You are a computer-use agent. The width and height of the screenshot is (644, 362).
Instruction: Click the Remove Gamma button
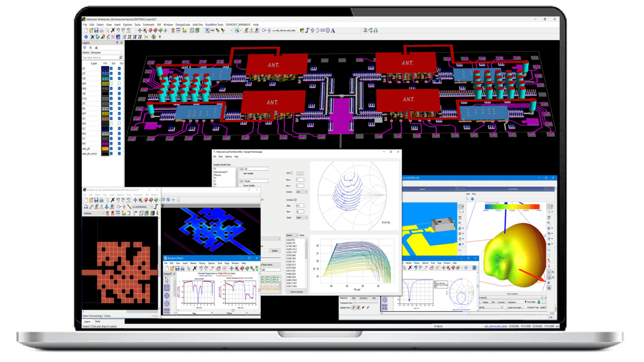pyautogui.click(x=296, y=292)
